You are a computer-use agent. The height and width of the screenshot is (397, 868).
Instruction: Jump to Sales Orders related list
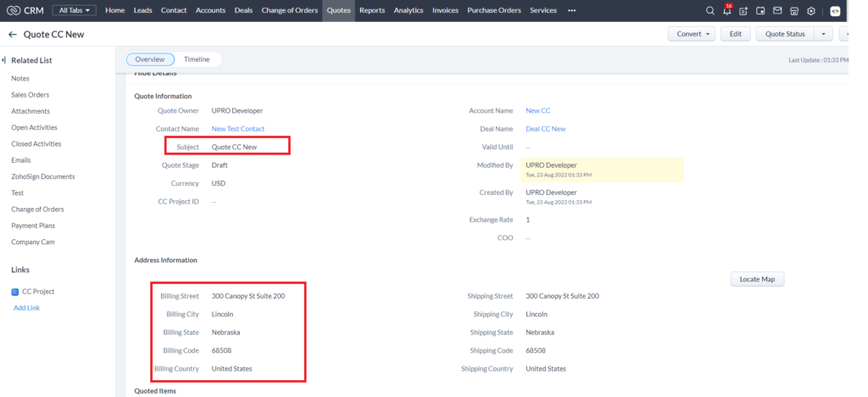pyautogui.click(x=30, y=95)
